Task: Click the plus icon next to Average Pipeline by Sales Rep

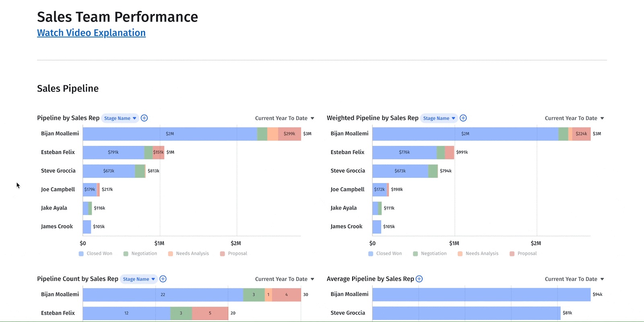Action: (419, 278)
